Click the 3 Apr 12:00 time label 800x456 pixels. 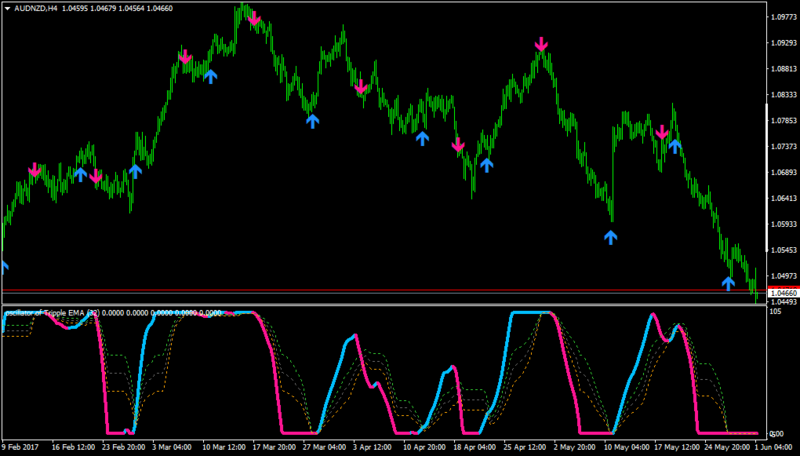click(x=372, y=447)
